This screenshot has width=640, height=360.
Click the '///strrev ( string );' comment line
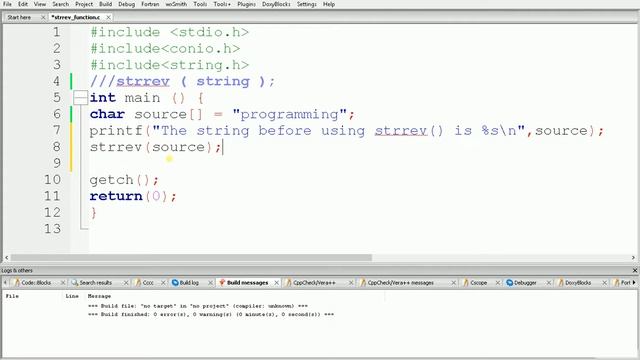pos(182,81)
